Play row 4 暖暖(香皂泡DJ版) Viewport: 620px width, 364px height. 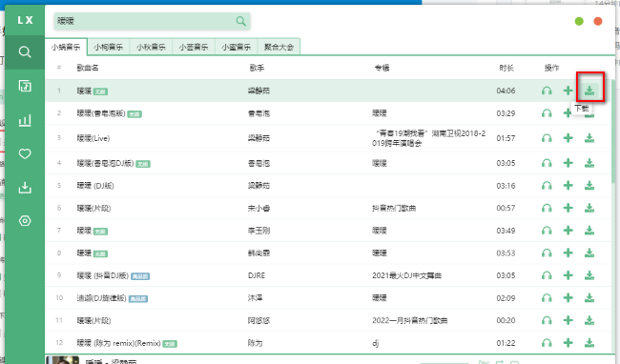point(547,163)
